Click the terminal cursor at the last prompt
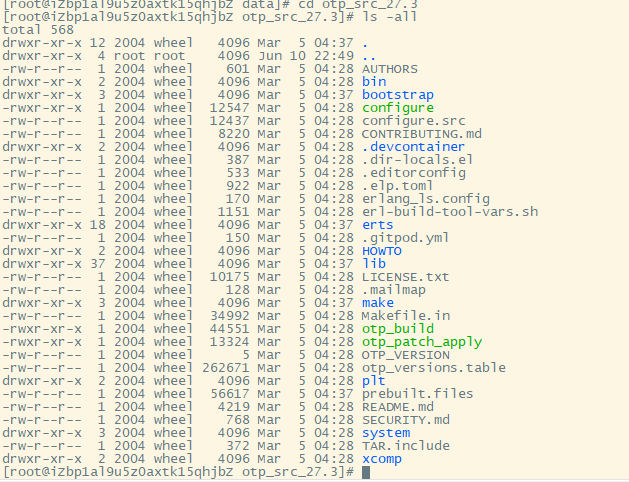The image size is (629, 482). pos(366,472)
